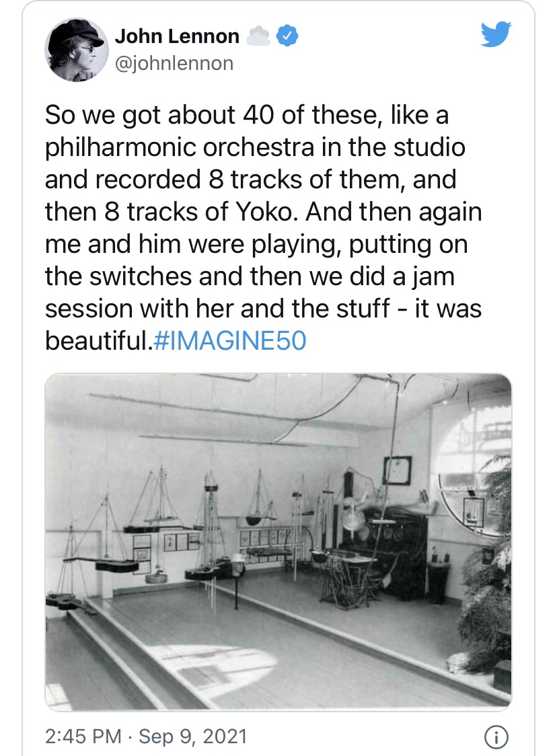Open the attached black-and-white studio photo
557x756 pixels.
pyautogui.click(x=278, y=542)
